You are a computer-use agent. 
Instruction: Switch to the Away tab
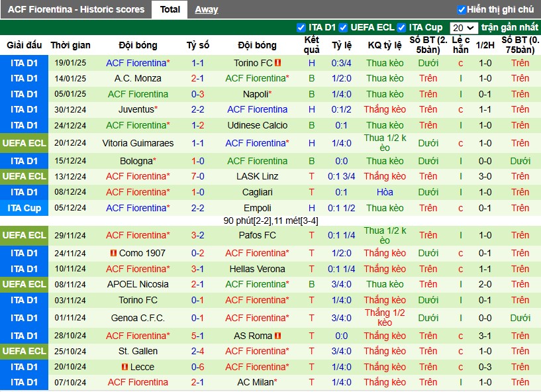(x=207, y=9)
